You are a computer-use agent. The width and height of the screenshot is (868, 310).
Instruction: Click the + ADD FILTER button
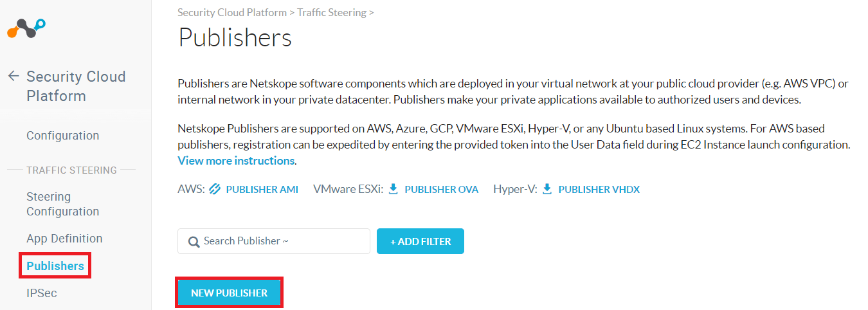(x=420, y=241)
